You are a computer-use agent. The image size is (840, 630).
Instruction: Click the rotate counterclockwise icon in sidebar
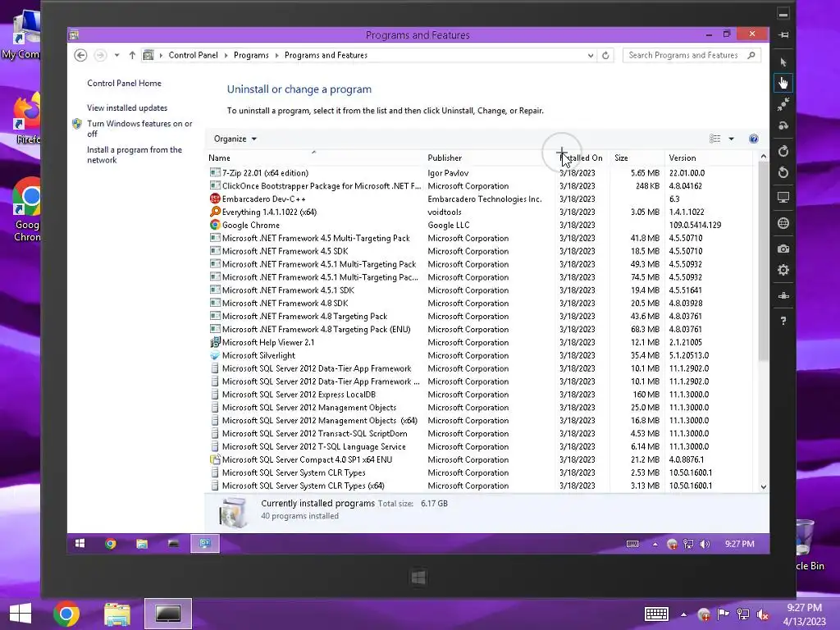pyautogui.click(x=783, y=172)
